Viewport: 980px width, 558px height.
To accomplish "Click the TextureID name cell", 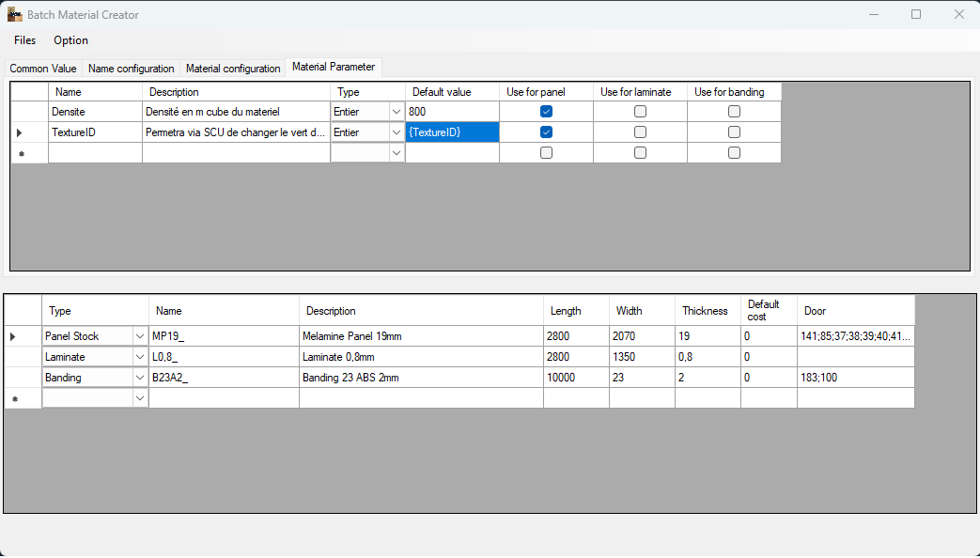I will point(95,132).
